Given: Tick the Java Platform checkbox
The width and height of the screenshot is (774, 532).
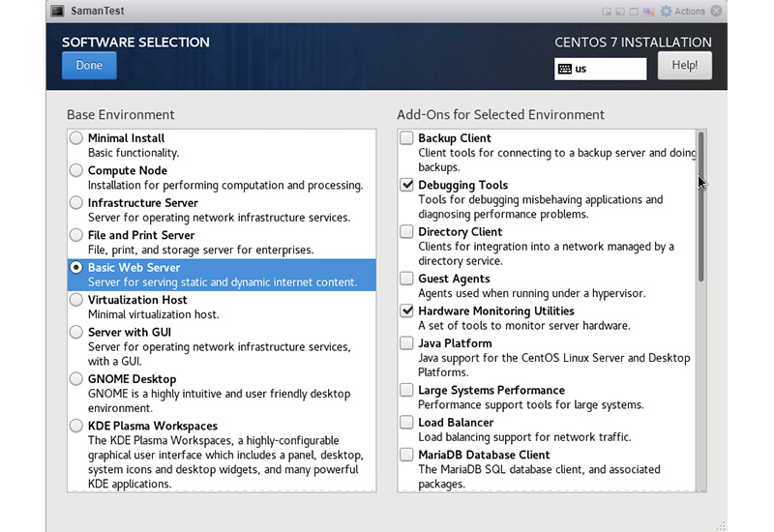Looking at the screenshot, I should click(x=407, y=343).
